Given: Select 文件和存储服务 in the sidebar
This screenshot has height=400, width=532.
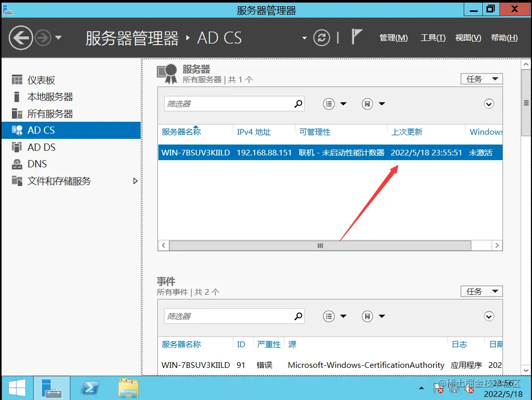Looking at the screenshot, I should pyautogui.click(x=71, y=181).
